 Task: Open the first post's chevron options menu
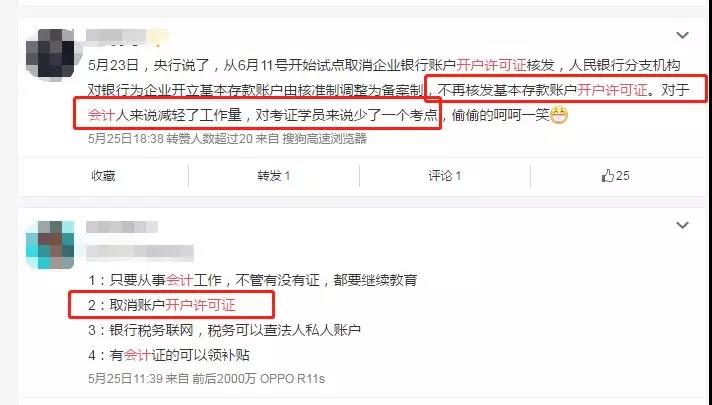(682, 35)
